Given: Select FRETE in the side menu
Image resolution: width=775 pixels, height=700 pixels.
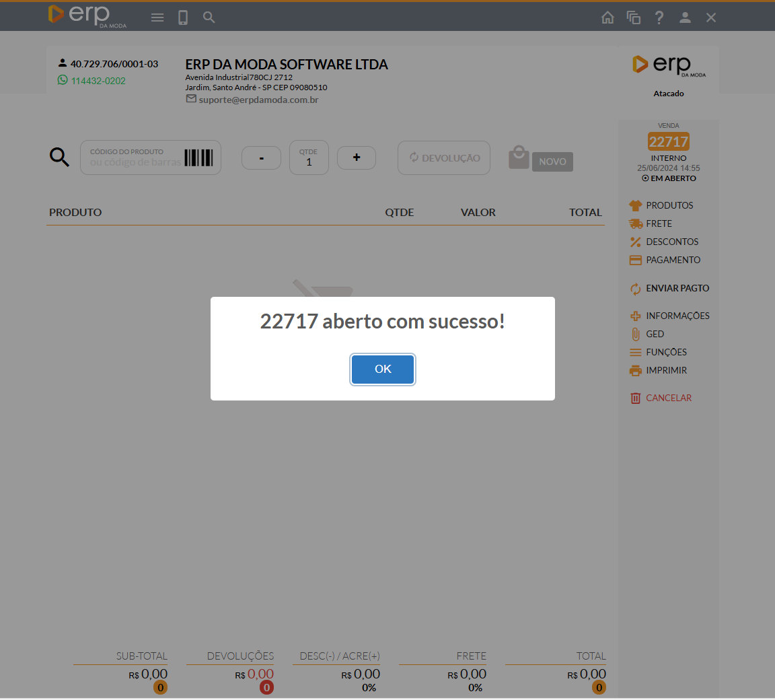Looking at the screenshot, I should point(659,223).
